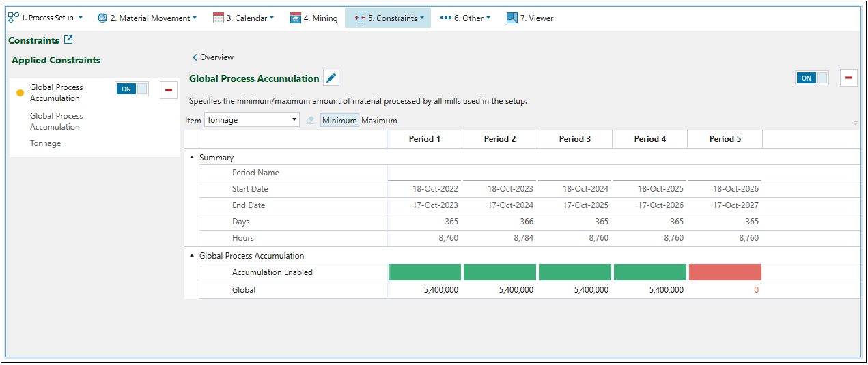Click the Mining tab icon

point(296,18)
